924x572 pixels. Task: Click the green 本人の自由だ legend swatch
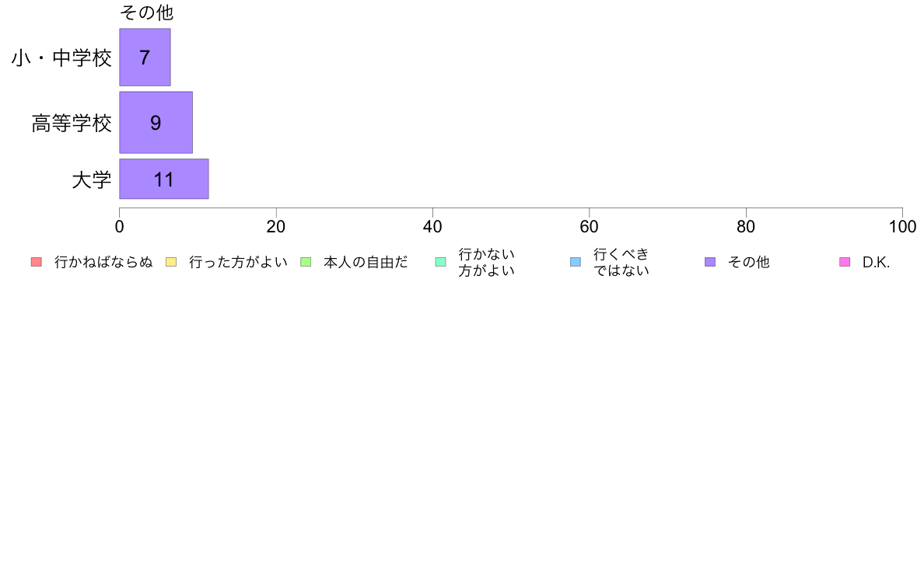(x=306, y=262)
